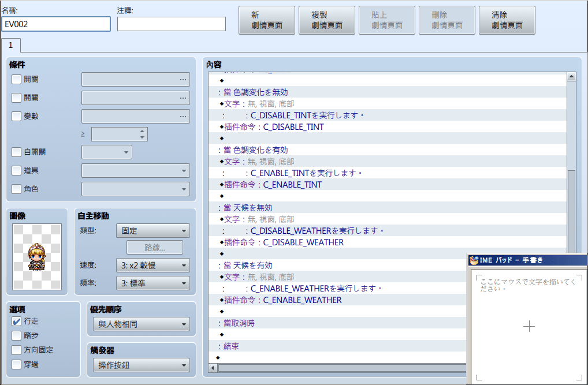Click 複製劇情頁面 button

click(x=326, y=20)
